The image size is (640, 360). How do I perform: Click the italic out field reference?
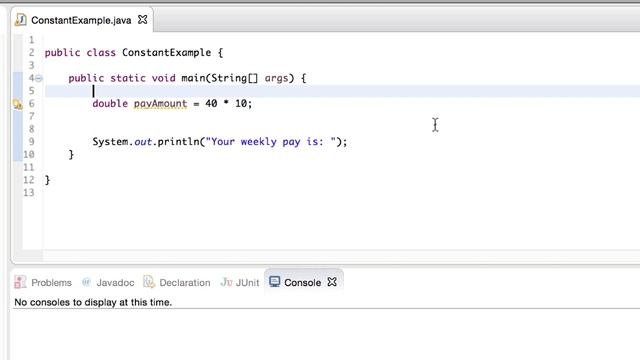(x=143, y=142)
